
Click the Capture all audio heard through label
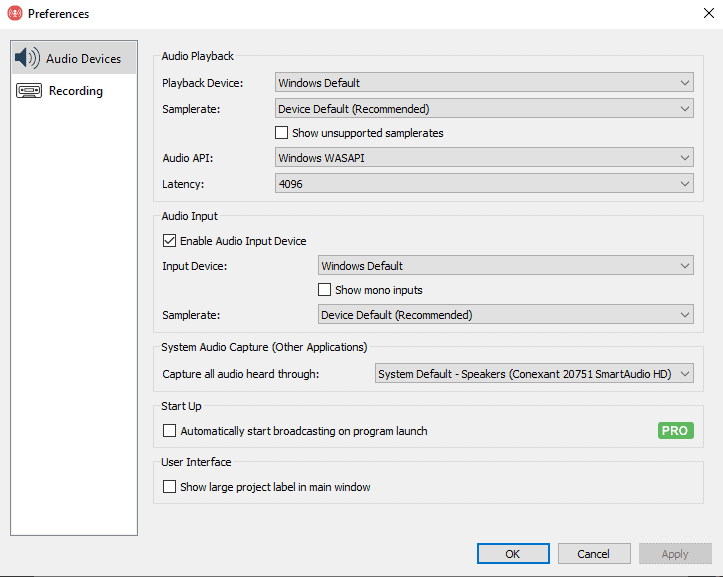[x=240, y=374]
